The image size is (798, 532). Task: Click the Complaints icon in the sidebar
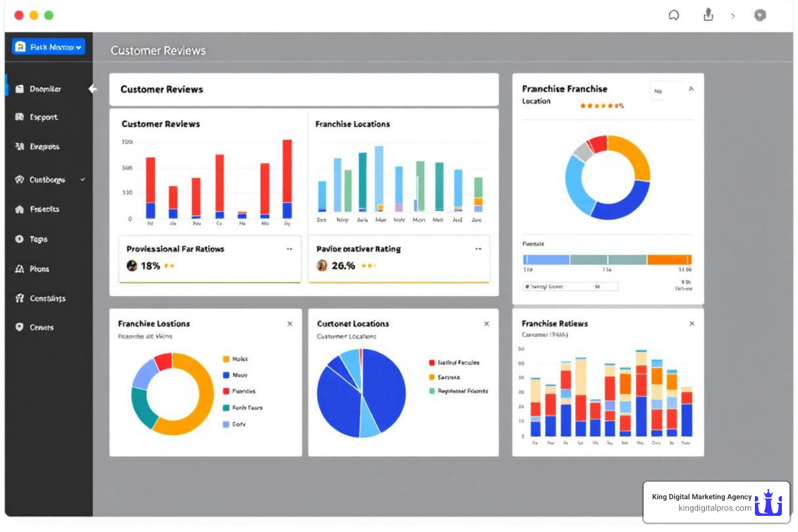pos(19,298)
